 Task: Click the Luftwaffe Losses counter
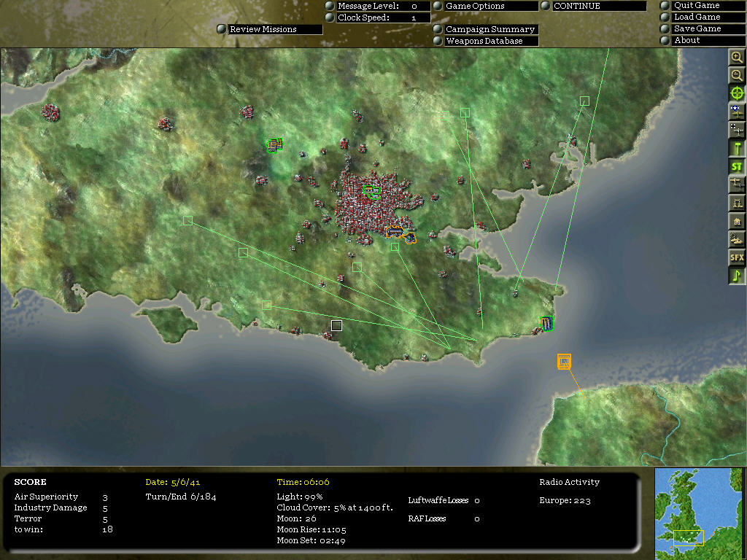tap(444, 500)
